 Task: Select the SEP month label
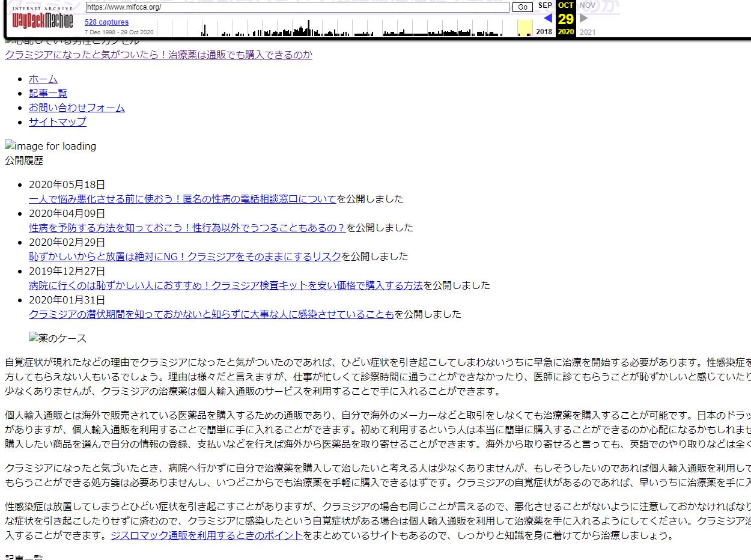click(545, 5)
